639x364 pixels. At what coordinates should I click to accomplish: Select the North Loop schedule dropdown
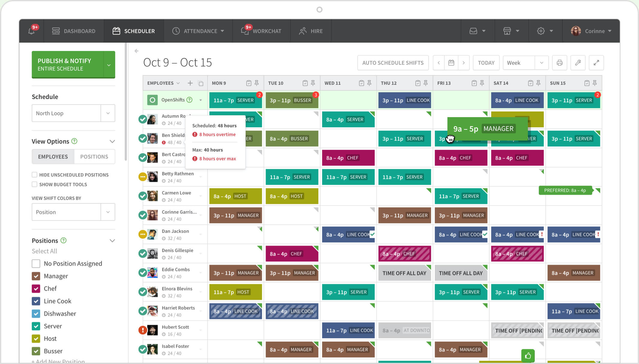[x=71, y=112]
